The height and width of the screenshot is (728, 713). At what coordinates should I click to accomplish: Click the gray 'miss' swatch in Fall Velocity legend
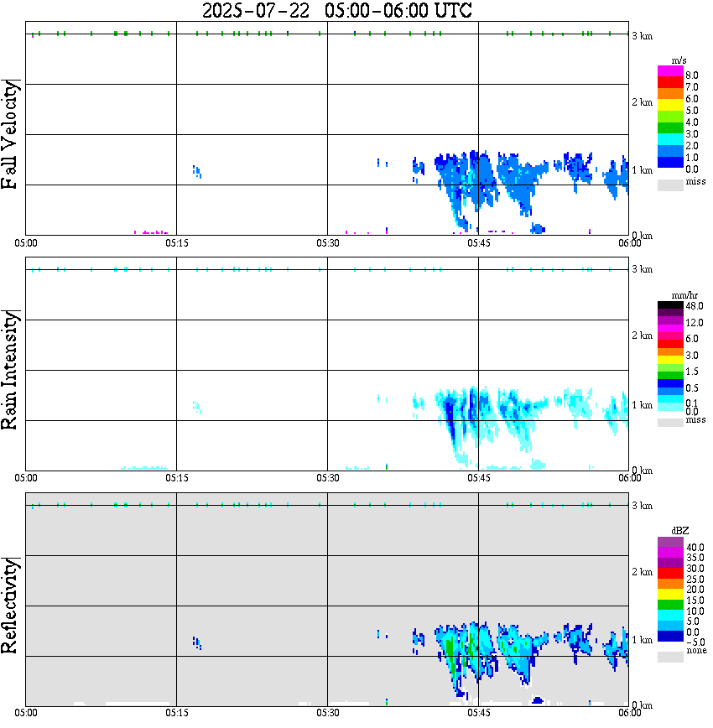tap(670, 185)
